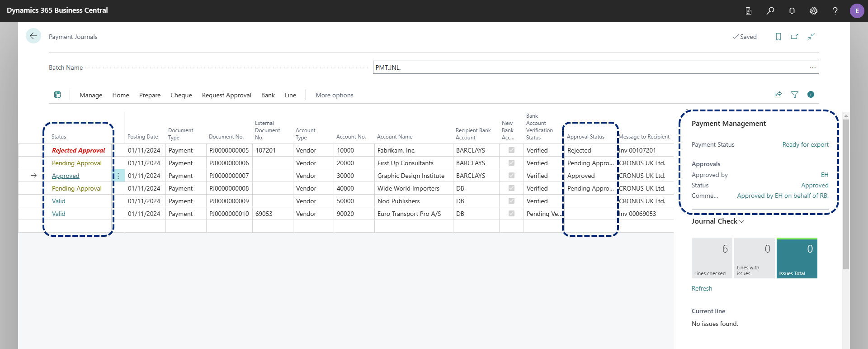Select the Message to Recipient column header

[x=644, y=137]
